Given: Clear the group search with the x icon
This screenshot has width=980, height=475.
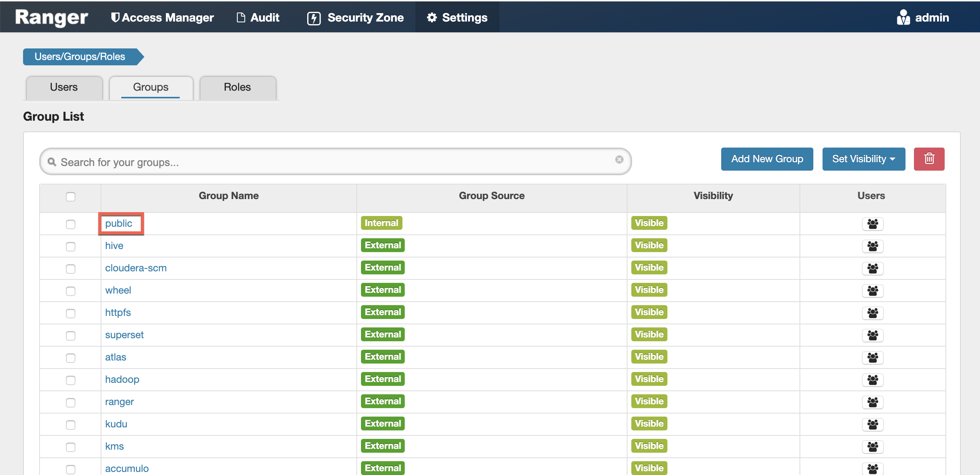Looking at the screenshot, I should tap(619, 159).
